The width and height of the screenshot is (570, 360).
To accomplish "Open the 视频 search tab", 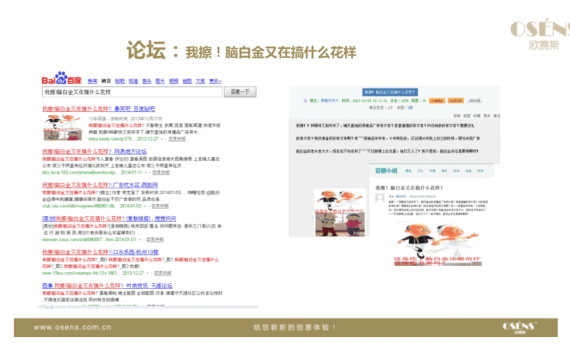I will (174, 81).
